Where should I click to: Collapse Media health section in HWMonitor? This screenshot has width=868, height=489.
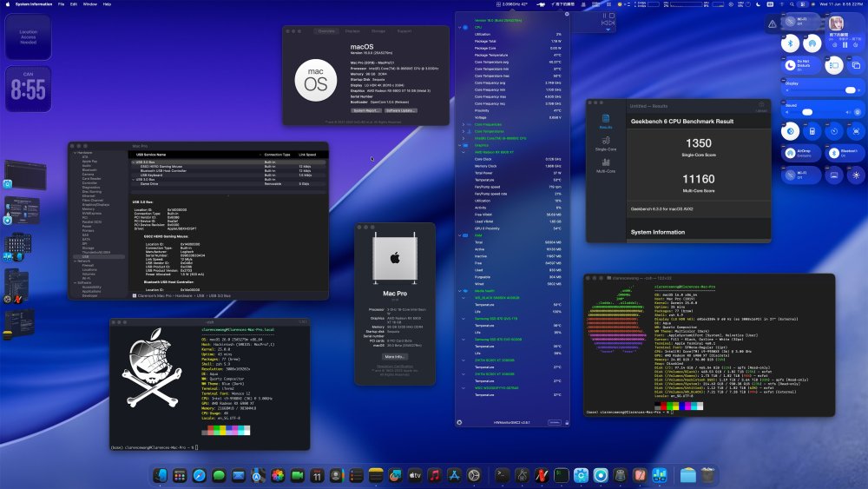click(459, 291)
